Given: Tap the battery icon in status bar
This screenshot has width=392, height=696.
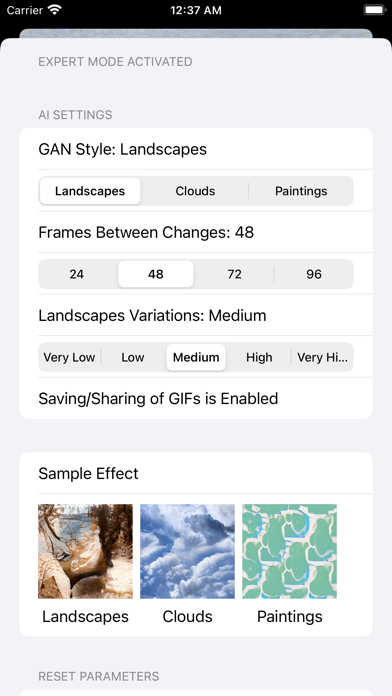Looking at the screenshot, I should coord(374,10).
